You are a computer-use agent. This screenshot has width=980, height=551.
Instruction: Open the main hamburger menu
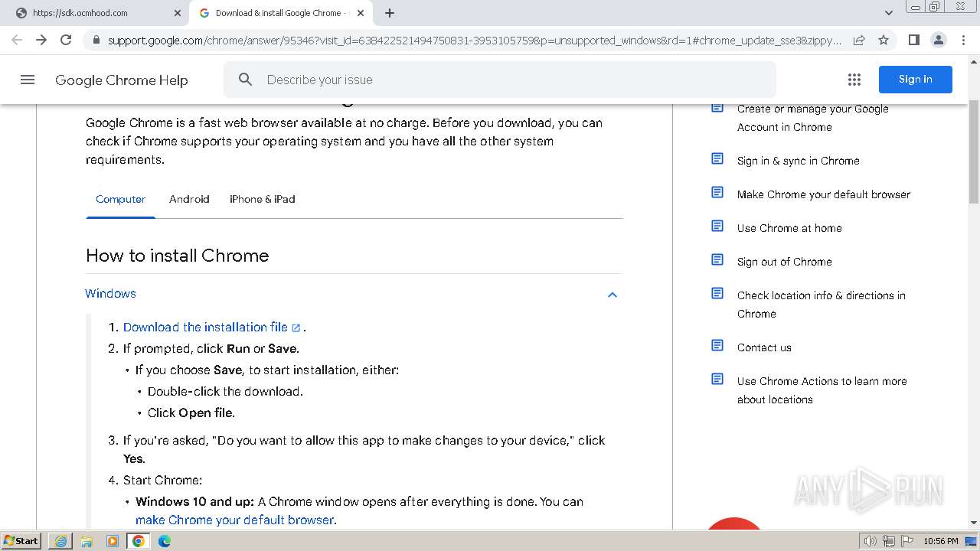coord(28,80)
